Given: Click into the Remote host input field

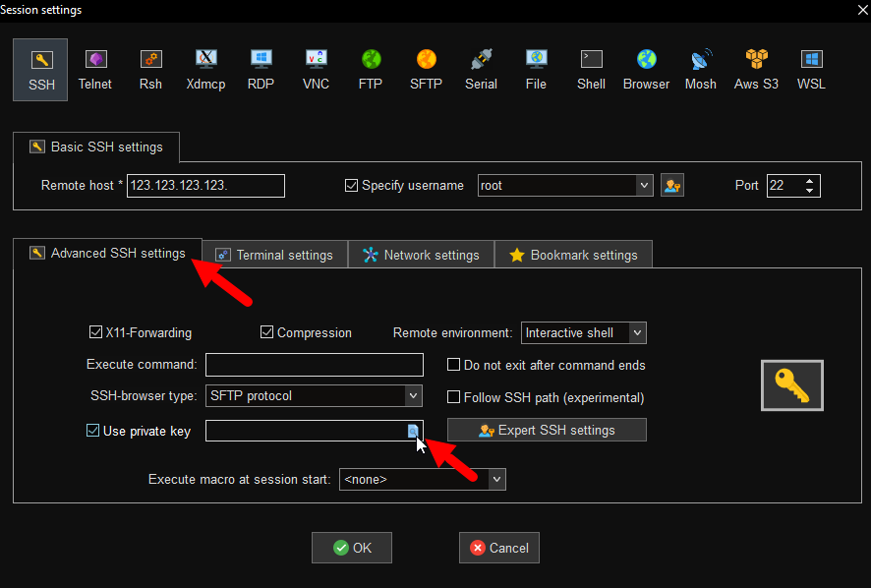Looking at the screenshot, I should (x=205, y=186).
